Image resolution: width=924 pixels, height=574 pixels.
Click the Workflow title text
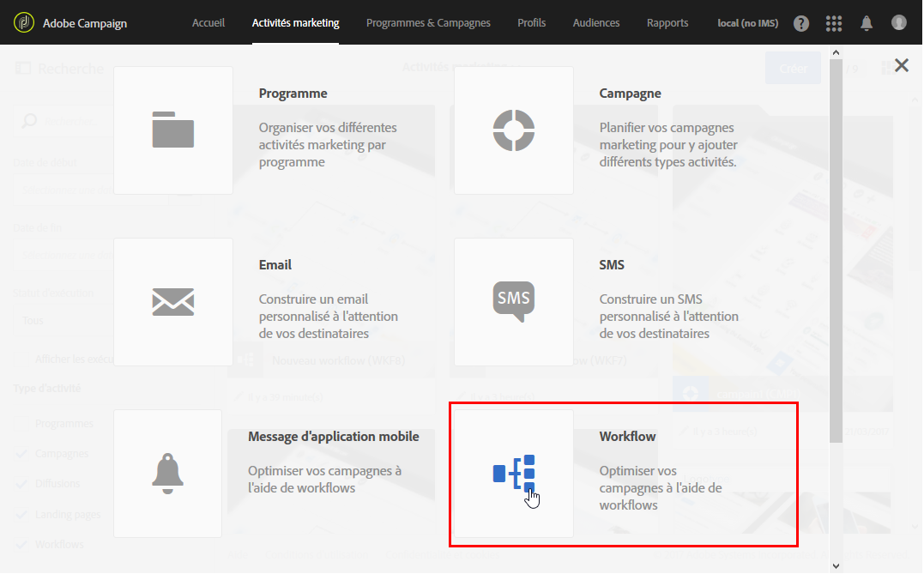[627, 436]
